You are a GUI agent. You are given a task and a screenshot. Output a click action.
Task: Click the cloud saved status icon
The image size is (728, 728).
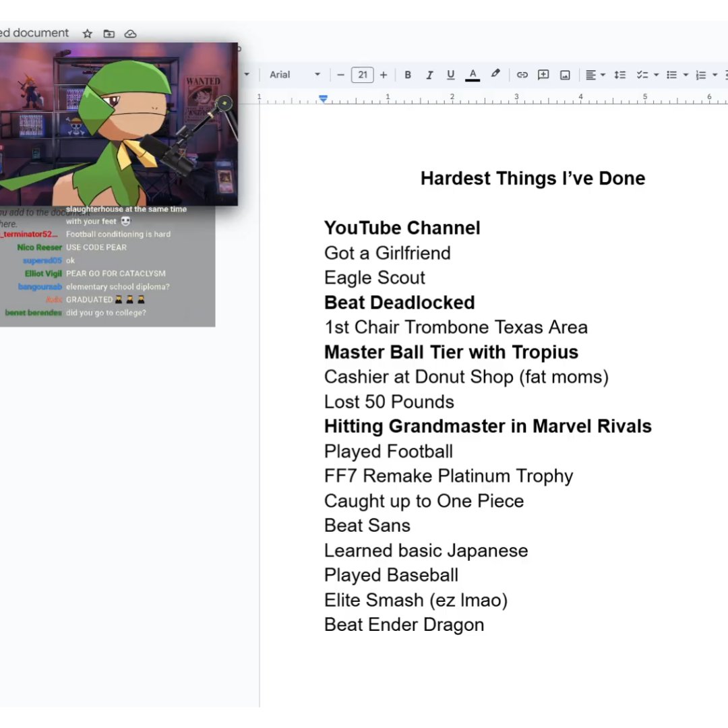coord(131,34)
